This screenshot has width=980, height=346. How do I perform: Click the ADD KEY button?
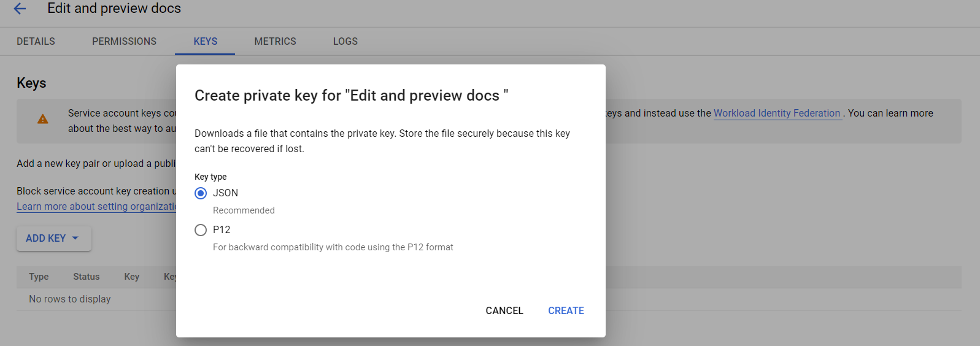point(54,238)
